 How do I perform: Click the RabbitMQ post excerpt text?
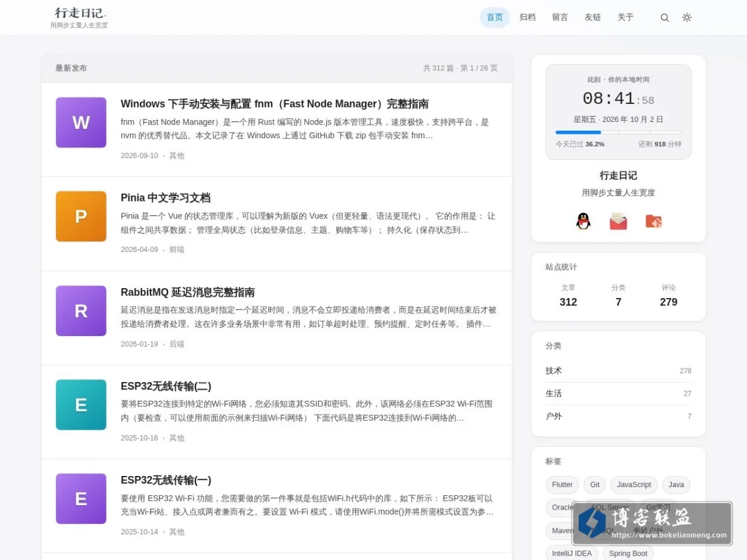(x=308, y=317)
